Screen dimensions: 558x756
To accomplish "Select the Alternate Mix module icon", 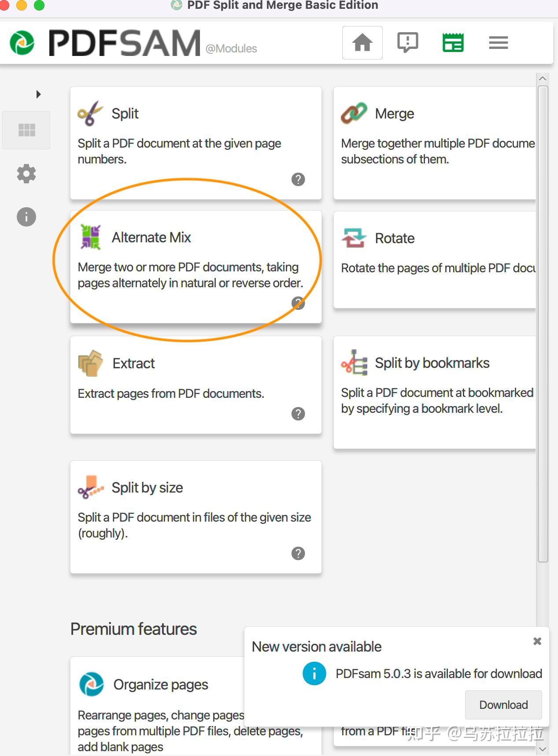I will tap(90, 237).
